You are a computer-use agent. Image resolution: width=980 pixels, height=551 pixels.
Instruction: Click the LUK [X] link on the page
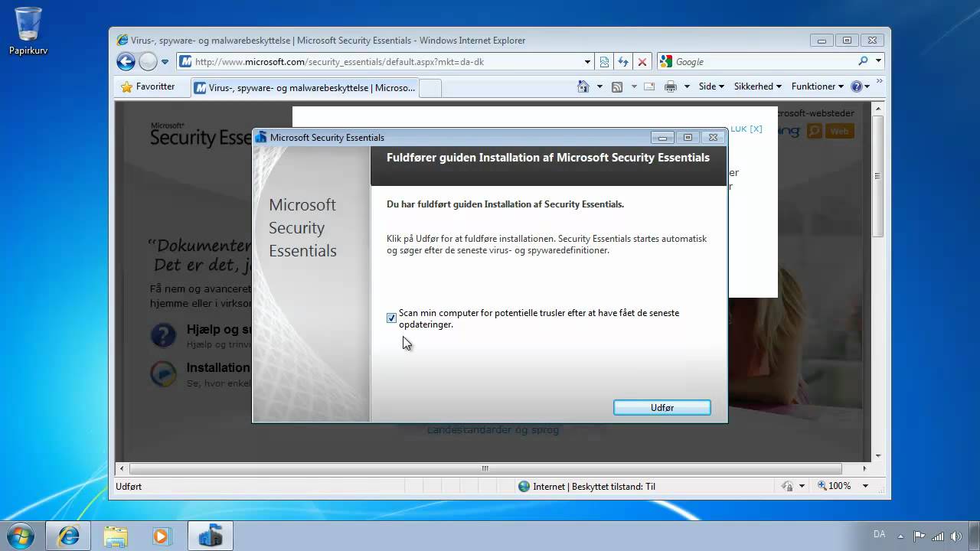click(x=746, y=129)
